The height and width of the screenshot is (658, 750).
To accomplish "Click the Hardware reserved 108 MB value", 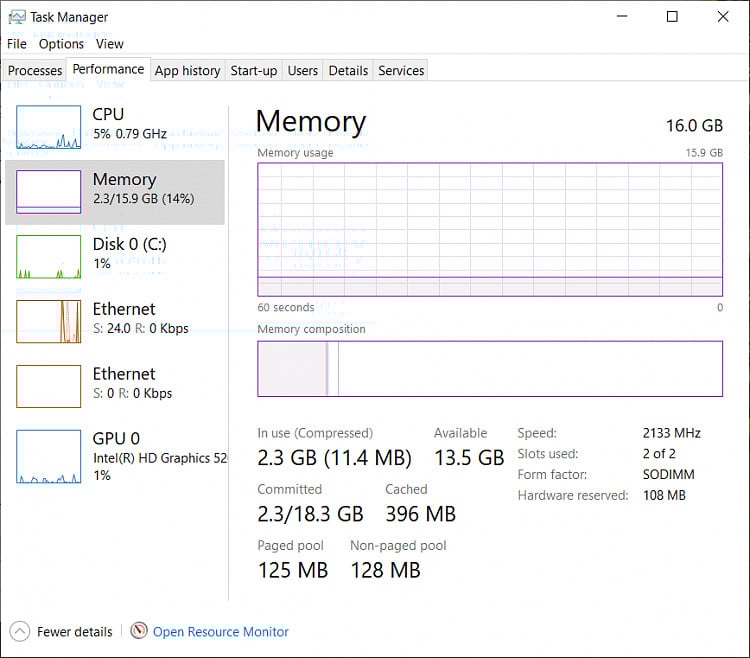I will click(664, 495).
